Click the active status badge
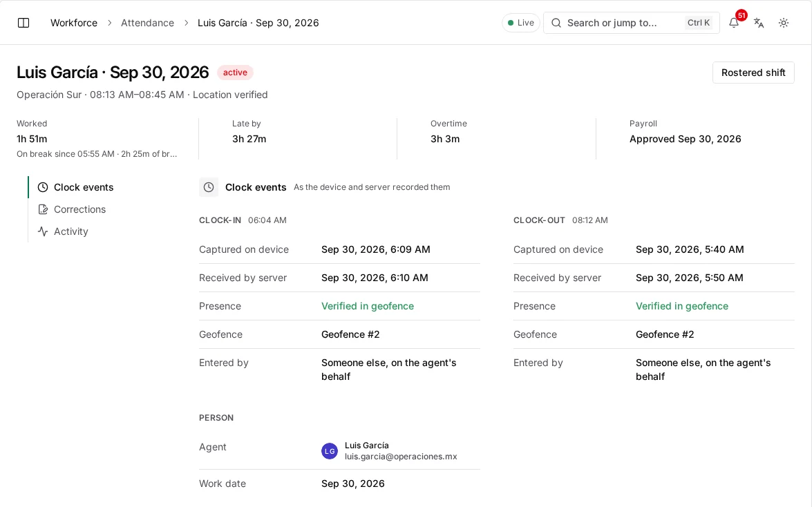Image resolution: width=812 pixels, height=507 pixels. [x=235, y=73]
